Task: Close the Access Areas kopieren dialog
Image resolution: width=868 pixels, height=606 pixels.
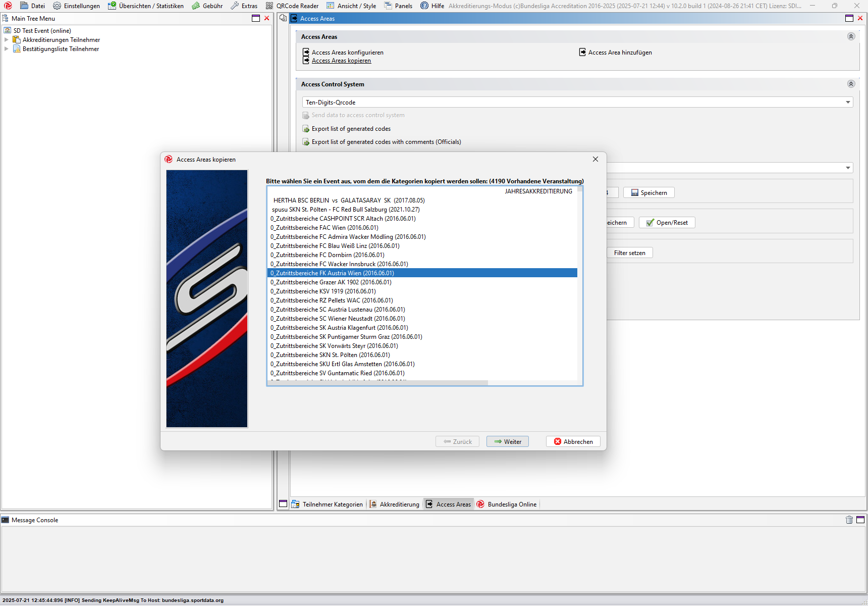Action: pos(595,159)
